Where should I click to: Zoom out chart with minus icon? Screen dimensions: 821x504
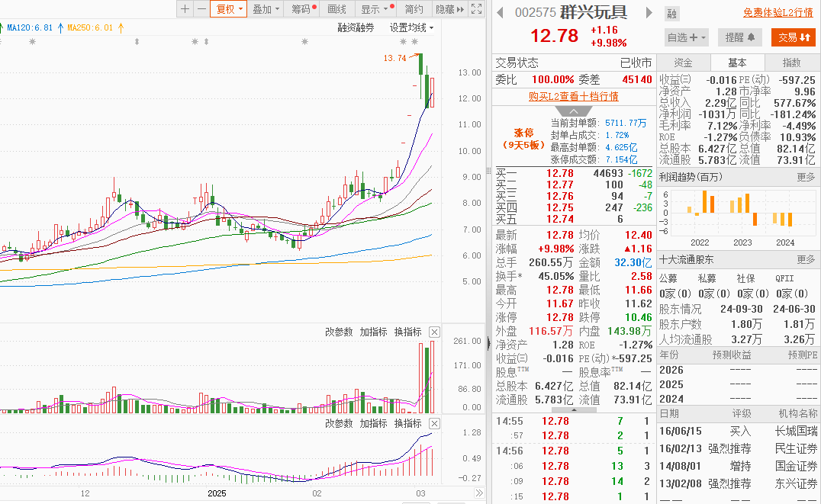pyautogui.click(x=201, y=9)
